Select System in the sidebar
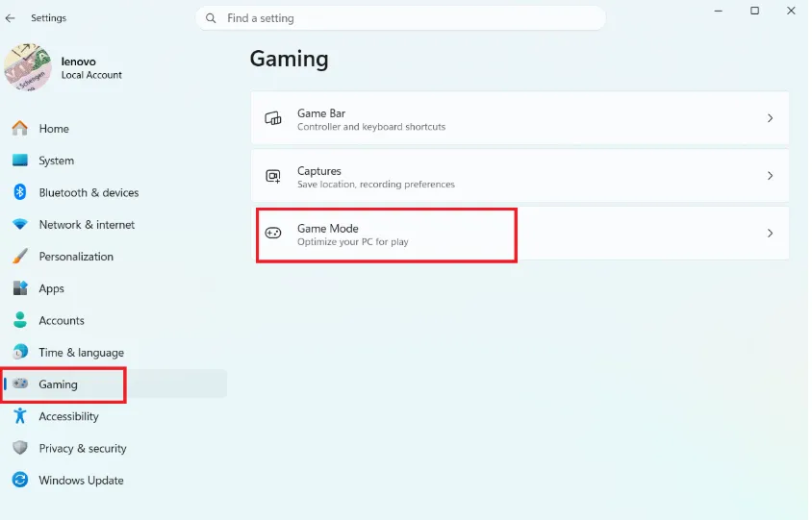812x520 pixels. click(57, 161)
